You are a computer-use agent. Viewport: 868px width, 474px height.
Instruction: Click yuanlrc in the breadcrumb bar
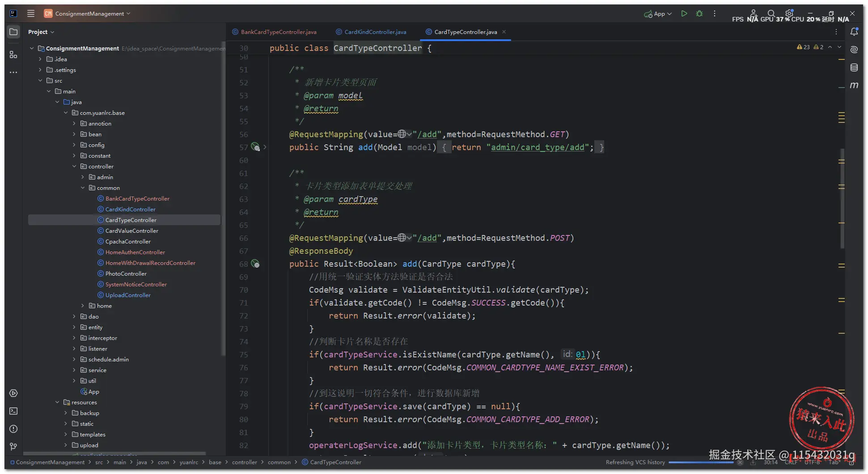pos(189,462)
